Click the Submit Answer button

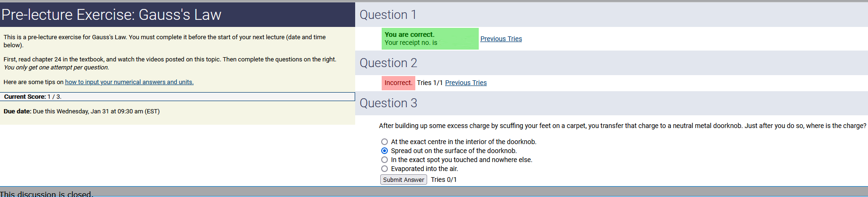(403, 180)
